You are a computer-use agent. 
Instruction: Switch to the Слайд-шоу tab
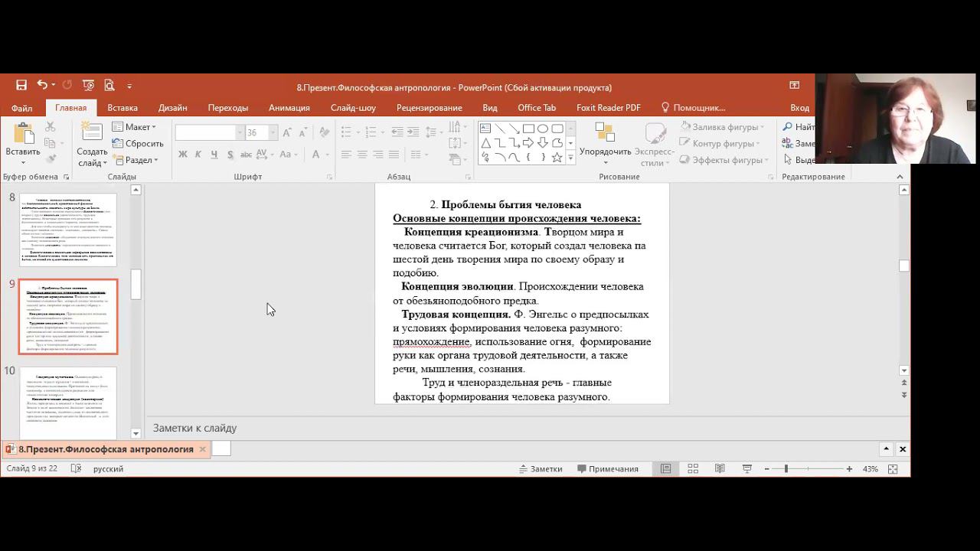pyautogui.click(x=353, y=108)
